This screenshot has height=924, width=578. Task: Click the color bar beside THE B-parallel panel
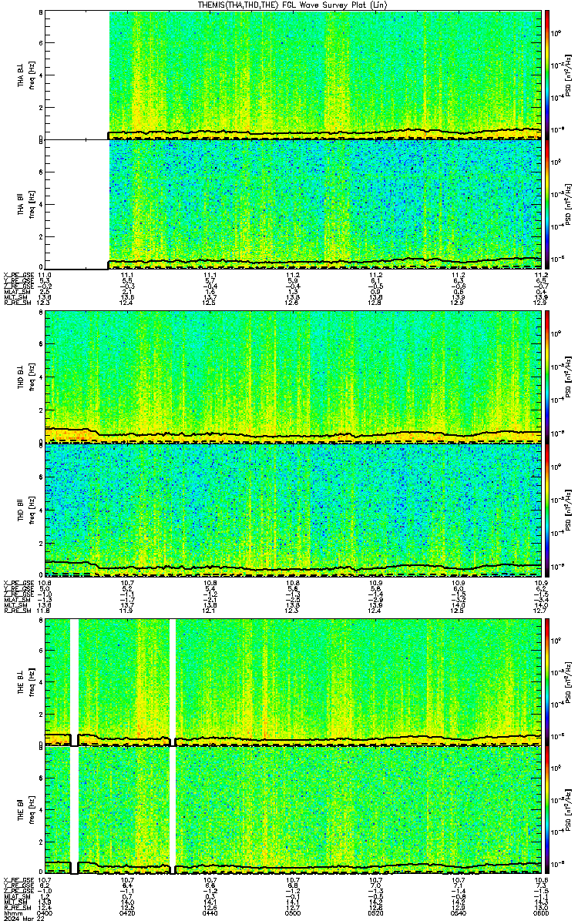[x=548, y=810]
